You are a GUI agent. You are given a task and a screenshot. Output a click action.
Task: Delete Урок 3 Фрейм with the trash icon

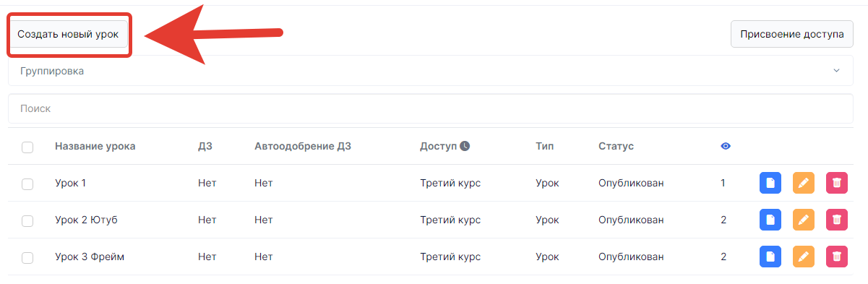point(836,257)
